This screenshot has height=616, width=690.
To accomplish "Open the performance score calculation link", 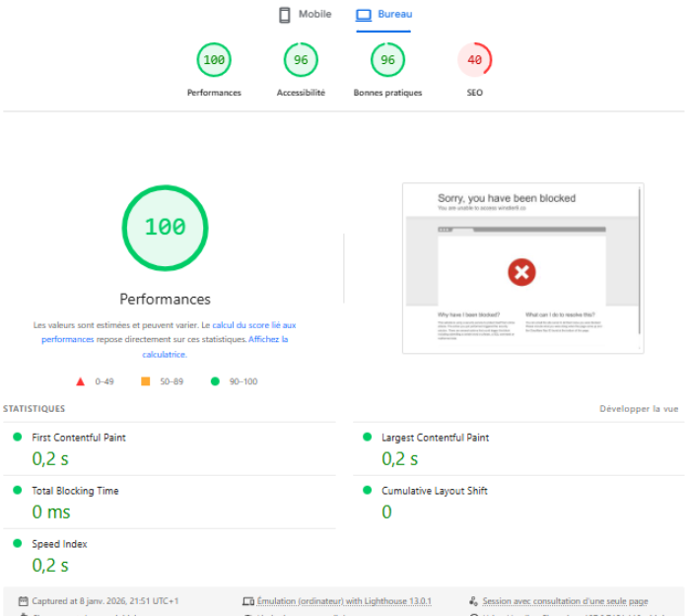I will click(x=253, y=325).
